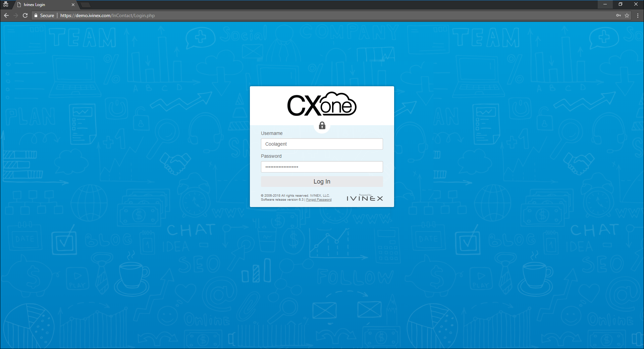Viewport: 644px width, 349px height.
Task: Bookmark this page with the star icon
Action: point(627,15)
